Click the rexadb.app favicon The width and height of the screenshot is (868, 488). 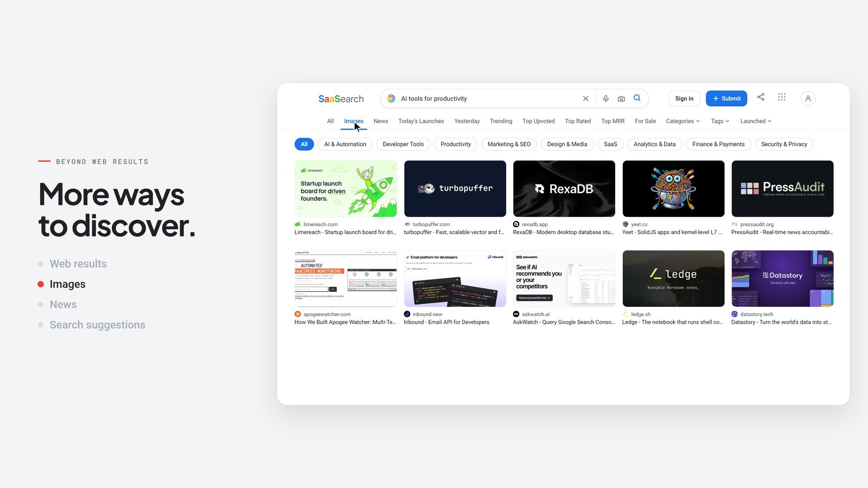[516, 224]
